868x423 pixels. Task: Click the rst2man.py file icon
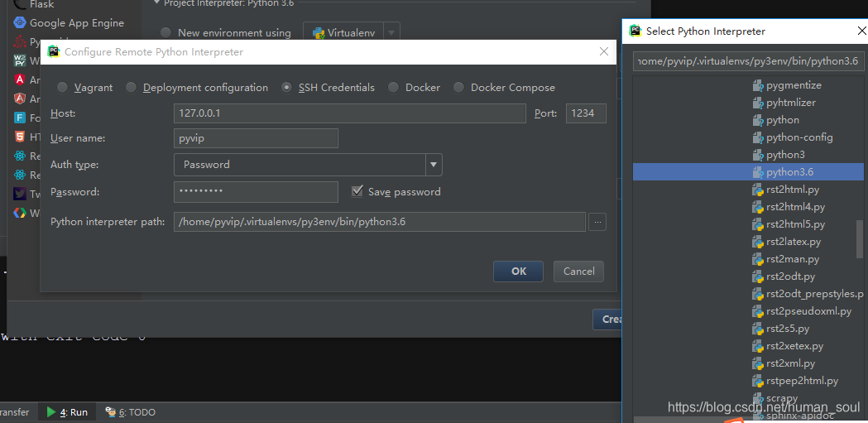758,259
